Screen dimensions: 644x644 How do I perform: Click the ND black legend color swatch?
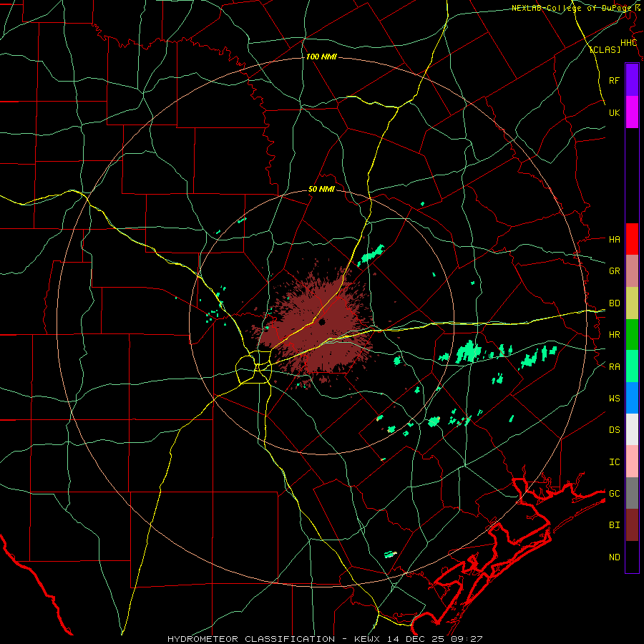tap(632, 557)
